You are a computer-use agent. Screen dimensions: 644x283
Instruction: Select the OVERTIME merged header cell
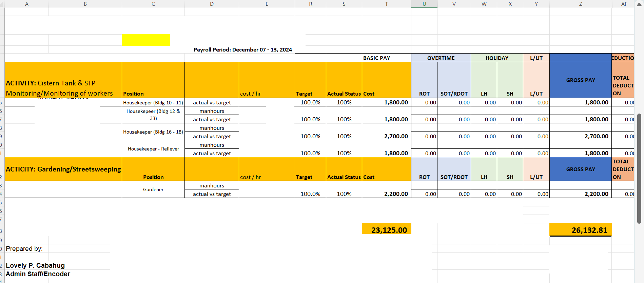[441, 58]
